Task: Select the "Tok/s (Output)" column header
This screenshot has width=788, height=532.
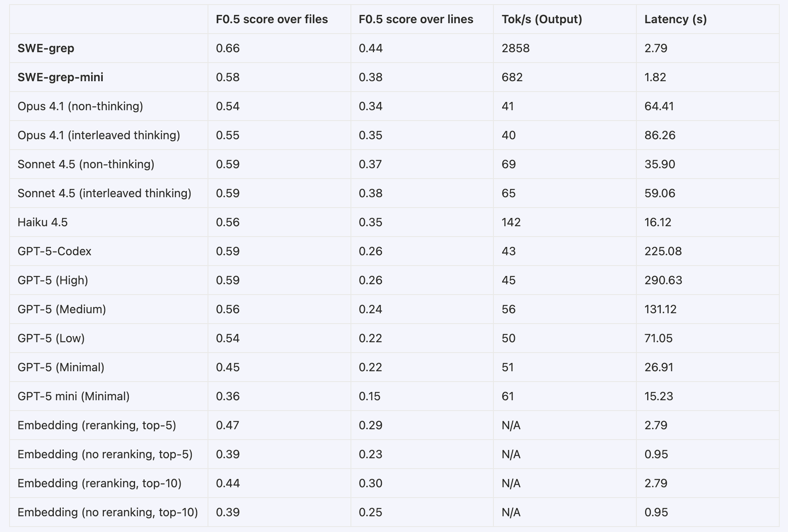Action: point(542,19)
